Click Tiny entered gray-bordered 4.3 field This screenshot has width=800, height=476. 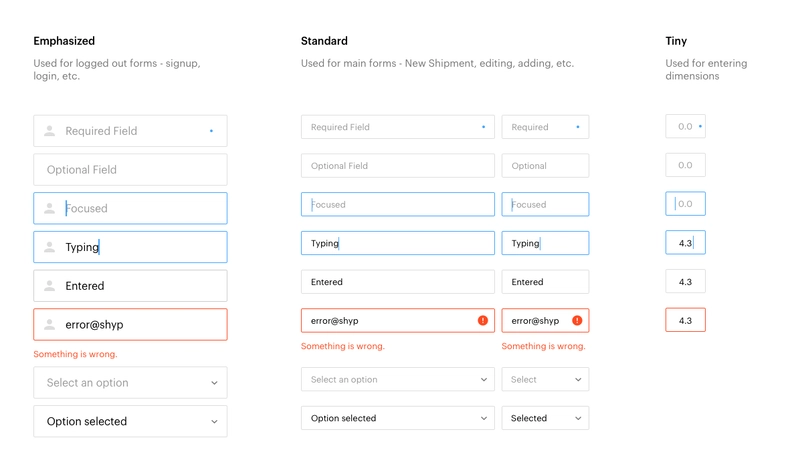(686, 281)
